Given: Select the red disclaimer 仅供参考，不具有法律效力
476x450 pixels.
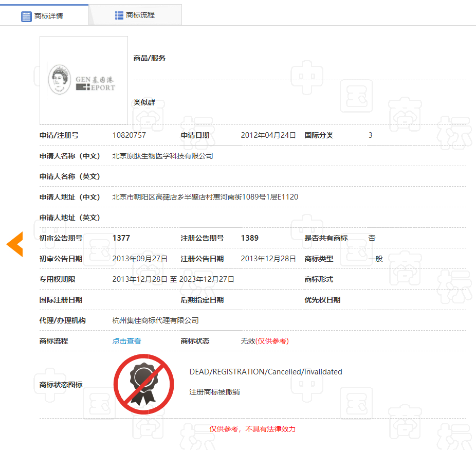Looking at the screenshot, I should [x=252, y=429].
